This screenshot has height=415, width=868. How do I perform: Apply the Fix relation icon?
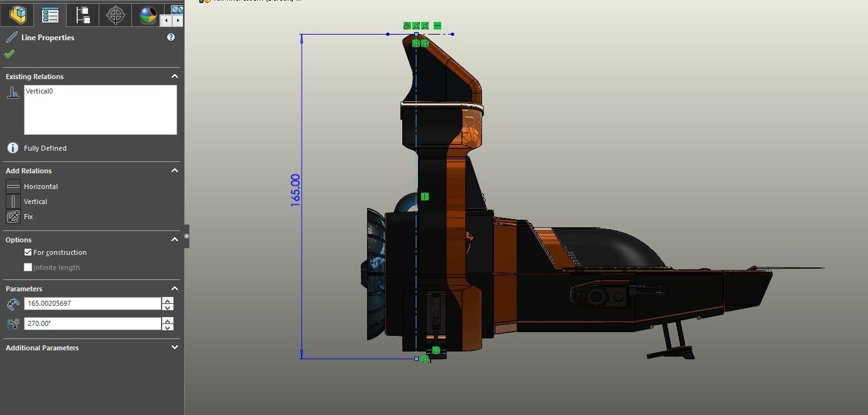click(13, 217)
